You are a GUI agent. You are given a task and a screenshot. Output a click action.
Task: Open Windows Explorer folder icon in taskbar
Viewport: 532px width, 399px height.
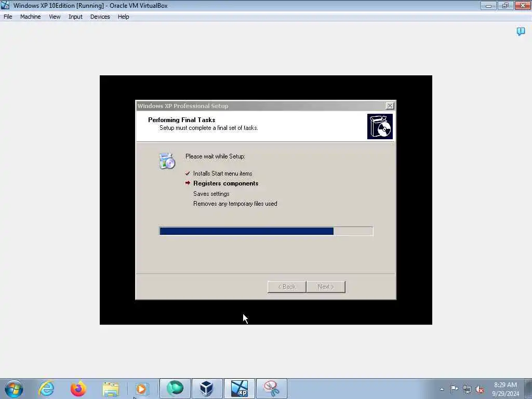coord(111,389)
